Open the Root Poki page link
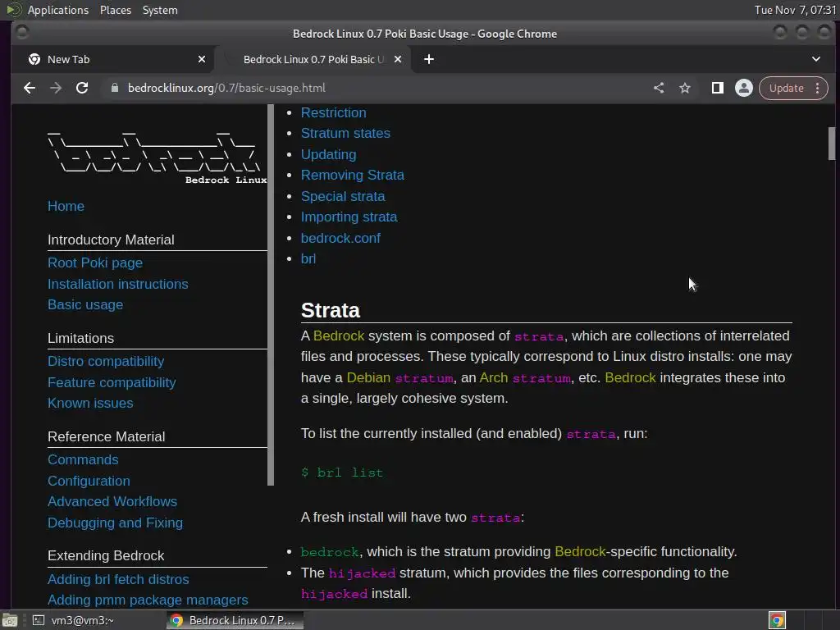The height and width of the screenshot is (630, 840). click(95, 263)
